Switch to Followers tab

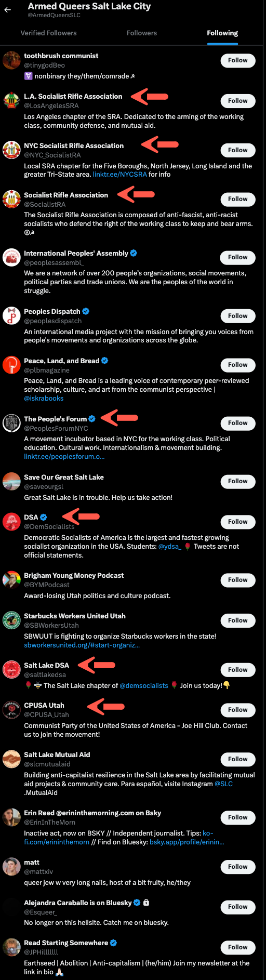click(x=142, y=33)
